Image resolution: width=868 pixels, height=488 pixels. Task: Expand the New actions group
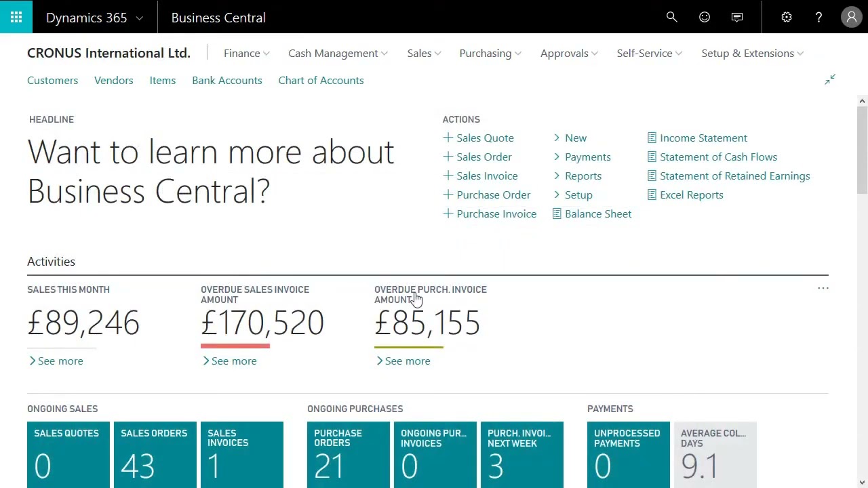point(570,138)
